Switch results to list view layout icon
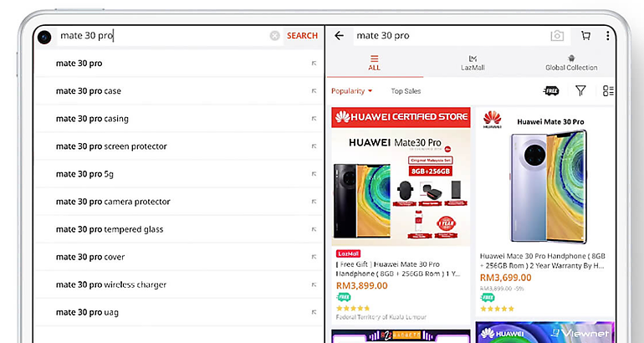This screenshot has height=343, width=644. tap(608, 91)
